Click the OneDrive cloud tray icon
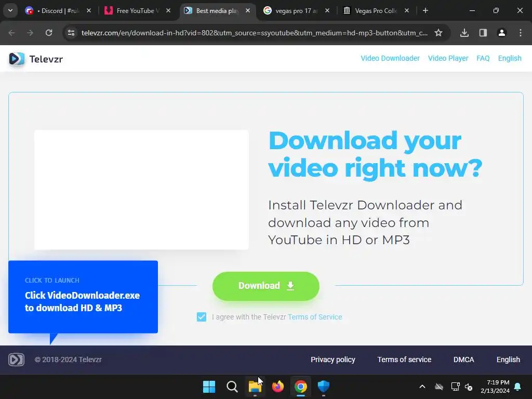 (439, 387)
